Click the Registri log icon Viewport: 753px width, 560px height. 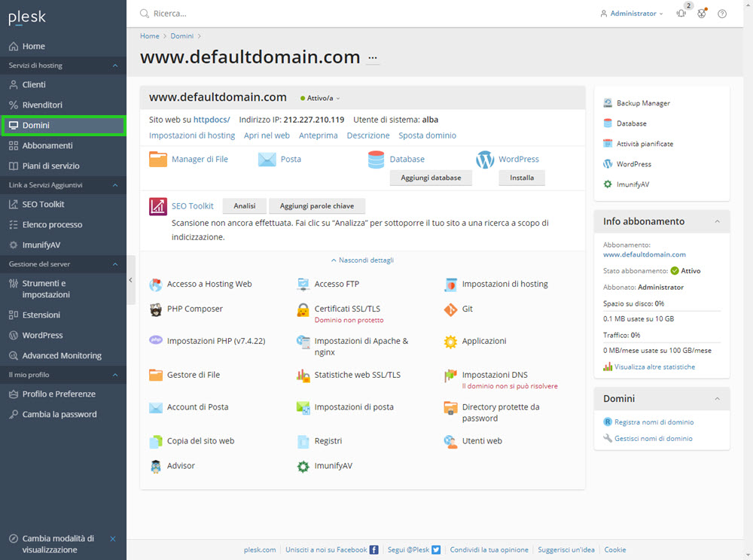(x=303, y=442)
